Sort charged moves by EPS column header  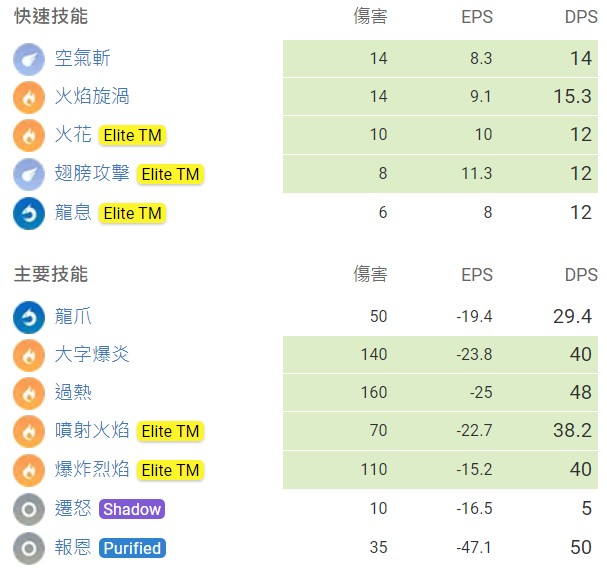point(477,275)
